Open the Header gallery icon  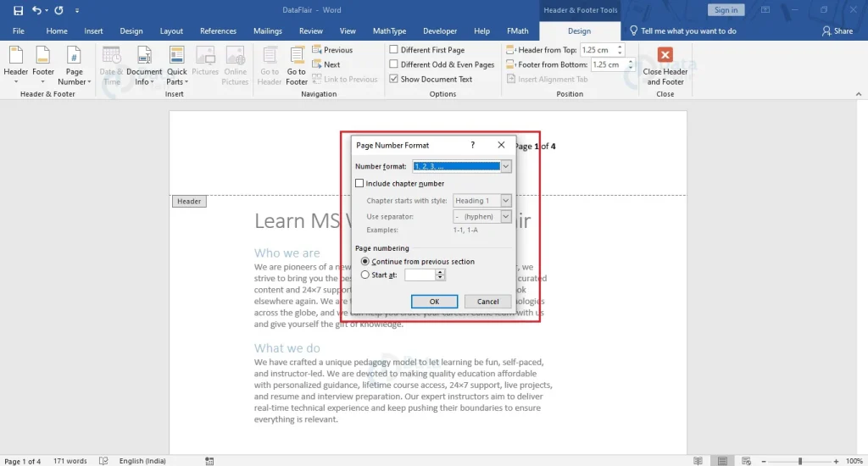16,56
